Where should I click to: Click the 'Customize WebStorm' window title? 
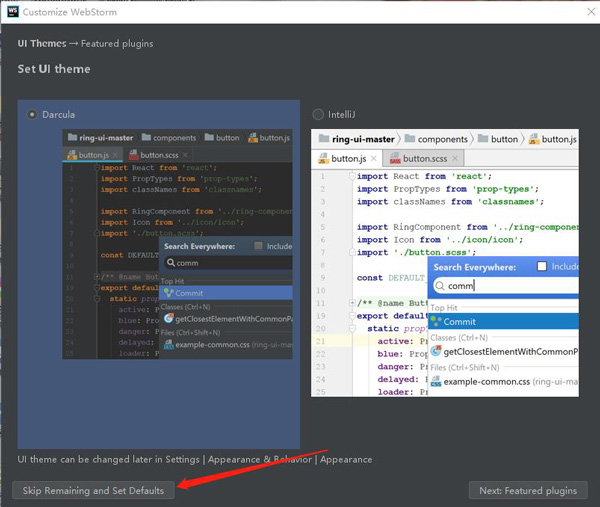point(70,12)
